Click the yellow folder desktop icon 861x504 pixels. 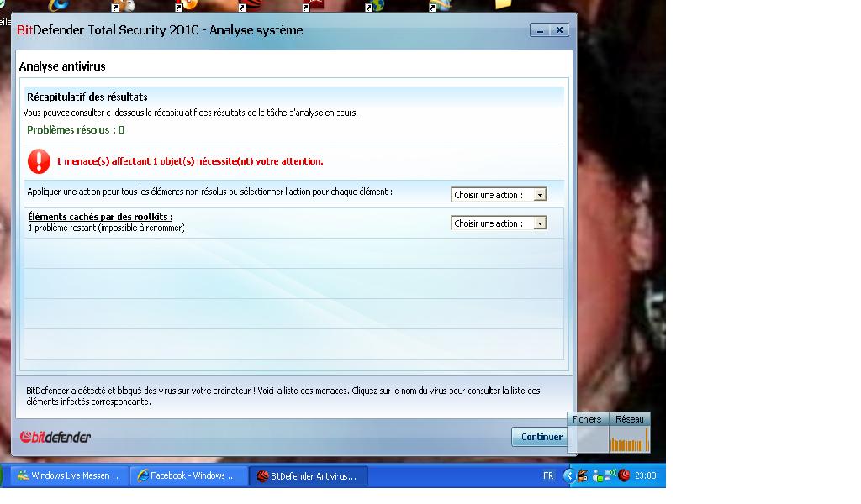504,4
